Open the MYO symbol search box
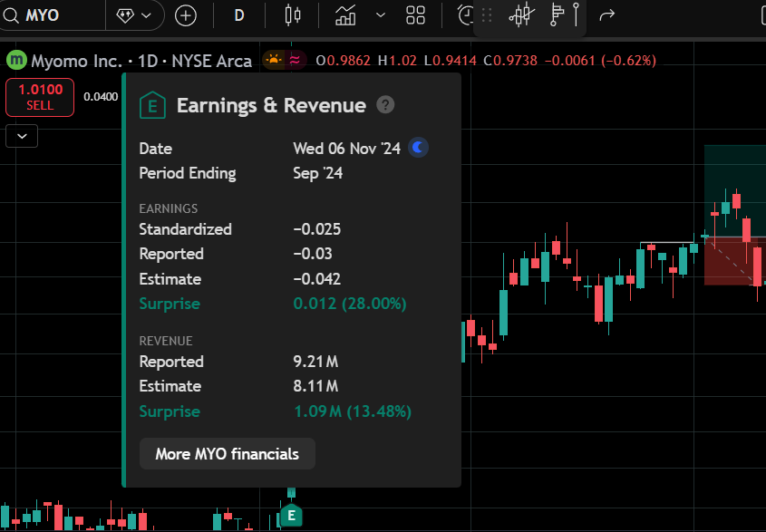Screen dimensions: 766x532 point(52,15)
